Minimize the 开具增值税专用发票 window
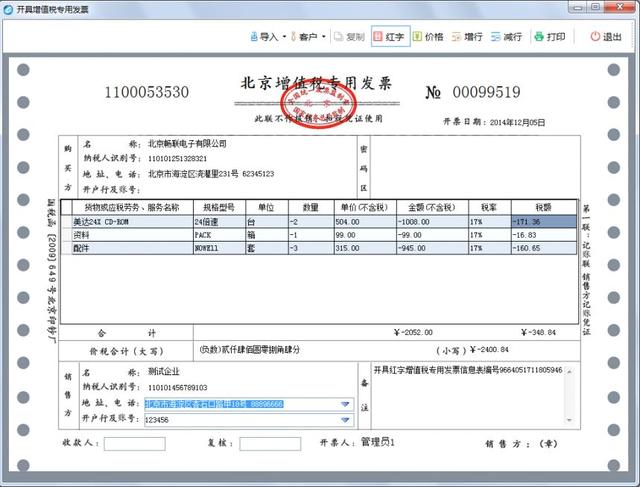640x487 pixels. tap(578, 7)
